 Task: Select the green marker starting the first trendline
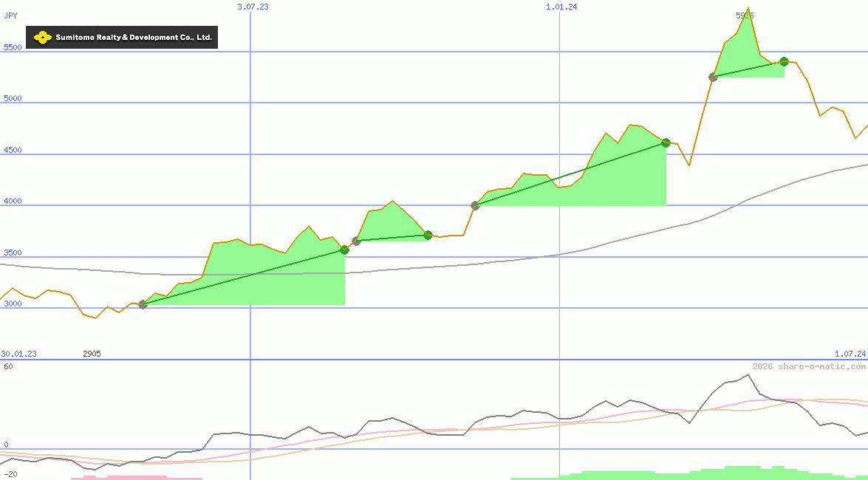(143, 305)
